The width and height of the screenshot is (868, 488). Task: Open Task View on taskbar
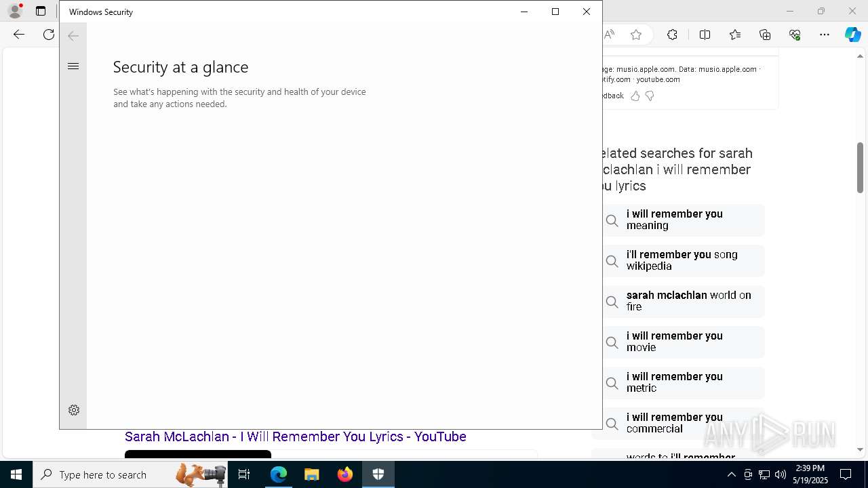[x=244, y=474]
